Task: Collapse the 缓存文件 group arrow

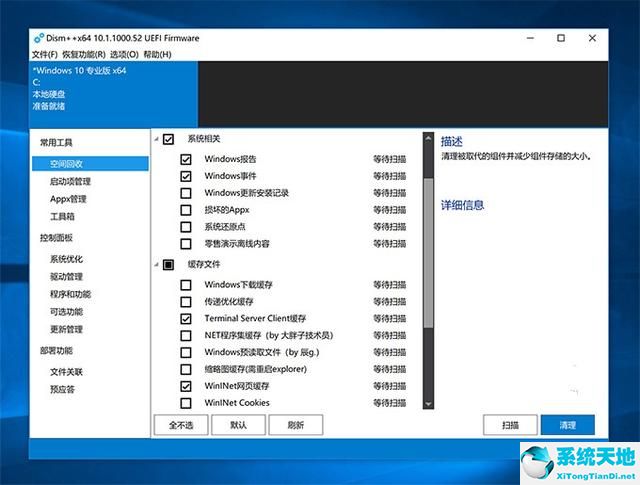Action: click(x=156, y=265)
